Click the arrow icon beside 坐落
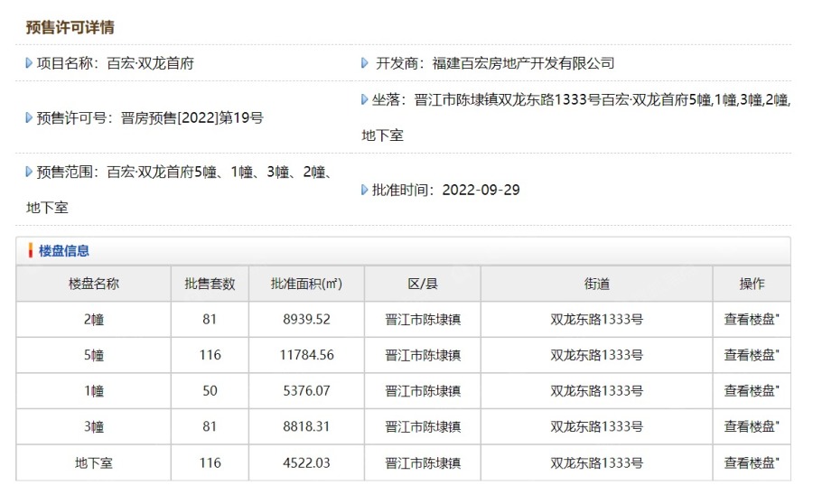This screenshot has height=504, width=813. (365, 99)
